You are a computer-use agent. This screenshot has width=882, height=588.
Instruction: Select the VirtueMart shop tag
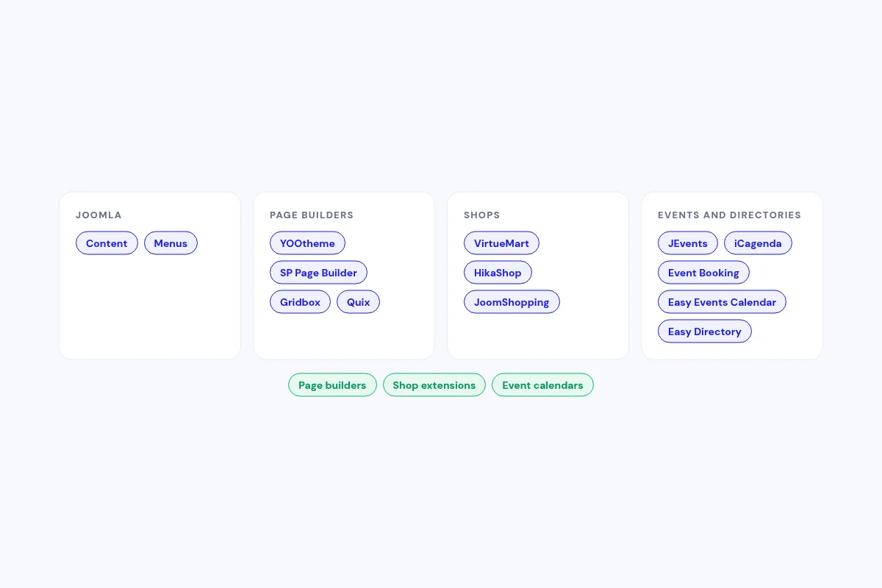pos(501,243)
